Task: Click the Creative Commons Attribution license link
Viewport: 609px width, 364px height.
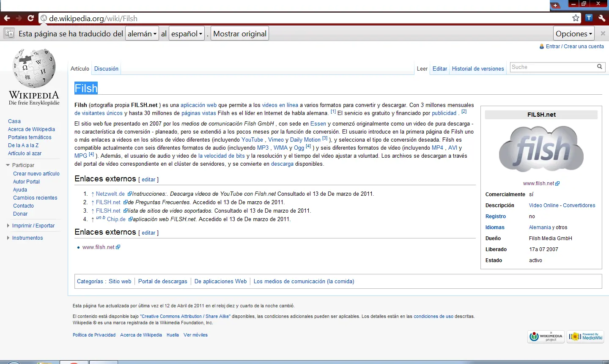Action: pyautogui.click(x=185, y=317)
